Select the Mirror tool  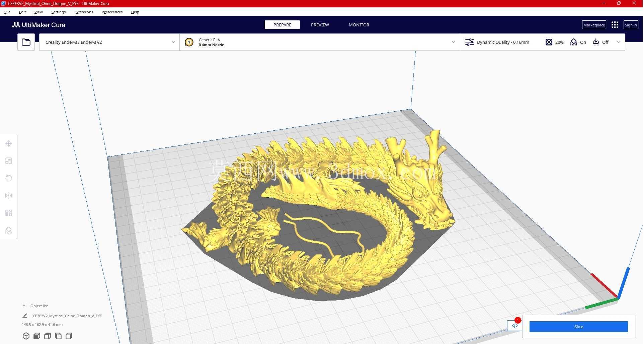[x=9, y=196]
